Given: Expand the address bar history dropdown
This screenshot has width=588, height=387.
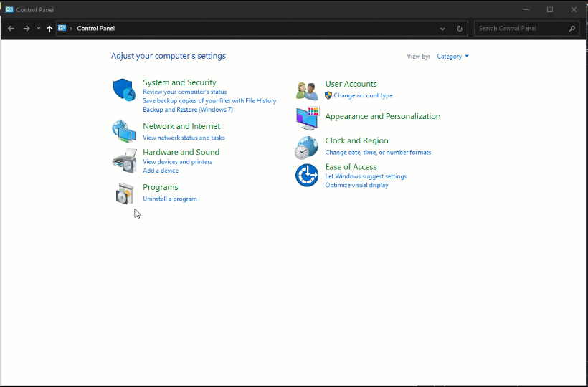Looking at the screenshot, I should (x=442, y=29).
